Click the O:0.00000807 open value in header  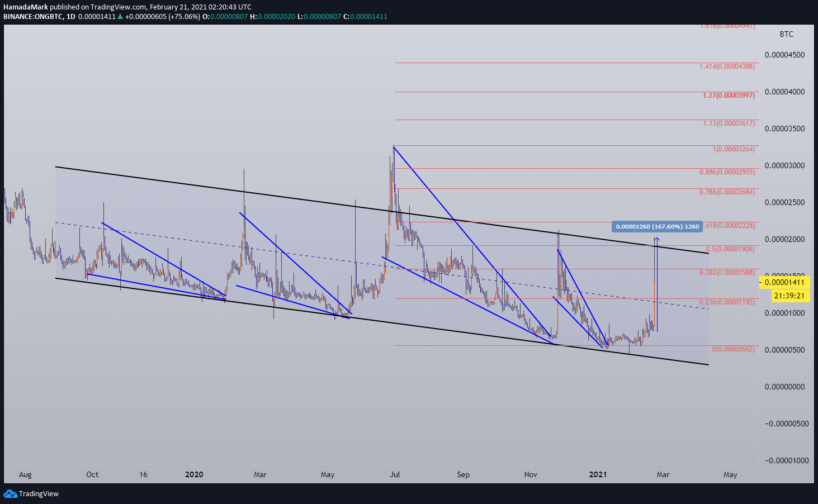pyautogui.click(x=225, y=16)
